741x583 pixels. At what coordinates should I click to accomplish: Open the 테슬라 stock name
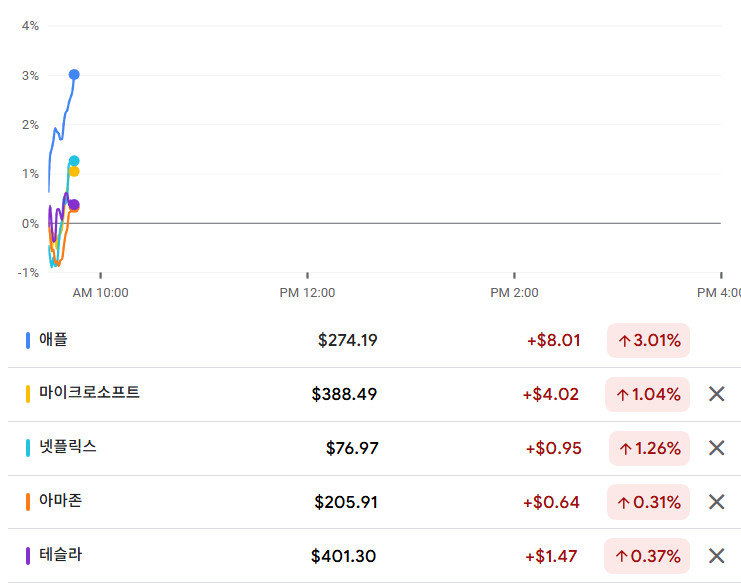point(60,555)
